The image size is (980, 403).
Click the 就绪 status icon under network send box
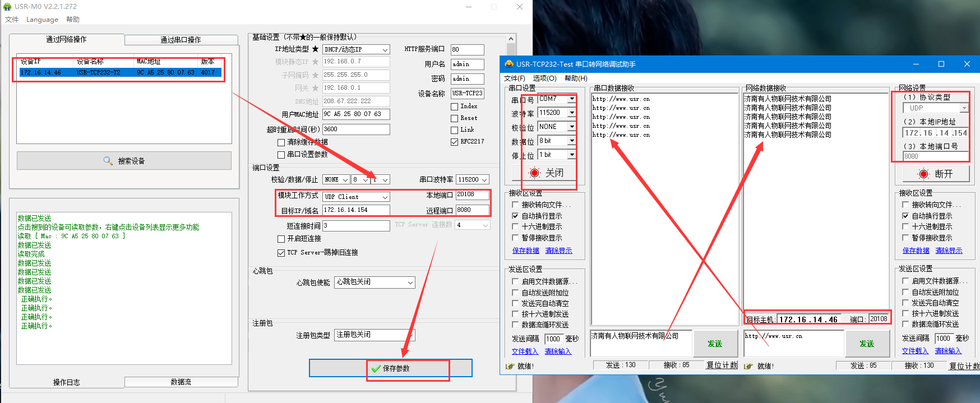point(748,366)
